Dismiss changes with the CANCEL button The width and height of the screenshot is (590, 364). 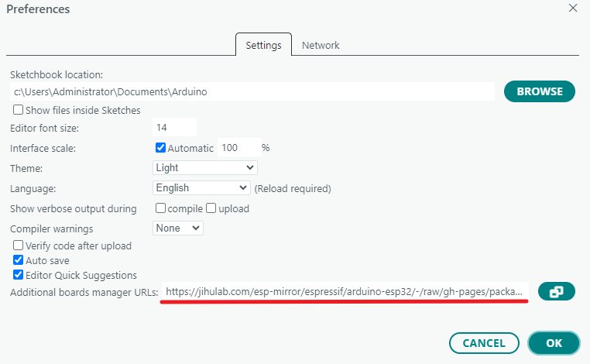click(x=484, y=343)
